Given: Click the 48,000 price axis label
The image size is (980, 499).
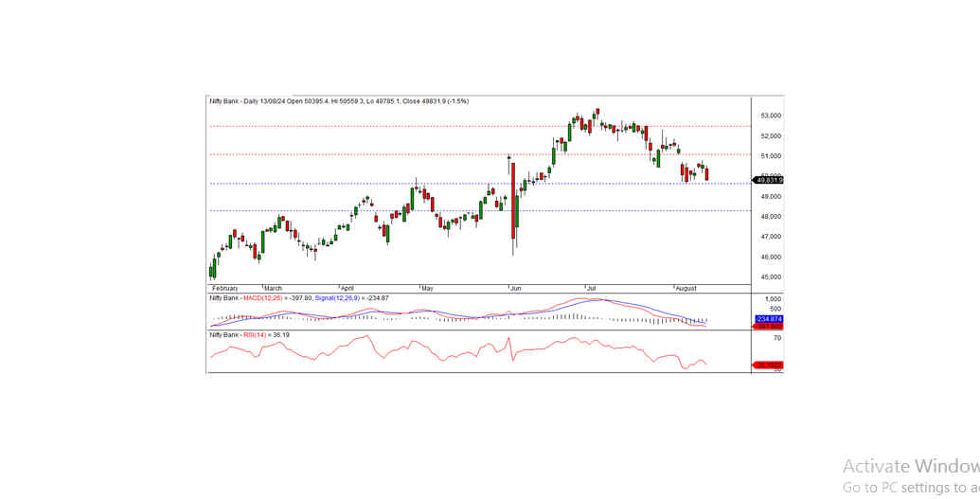Looking at the screenshot, I should [x=770, y=216].
